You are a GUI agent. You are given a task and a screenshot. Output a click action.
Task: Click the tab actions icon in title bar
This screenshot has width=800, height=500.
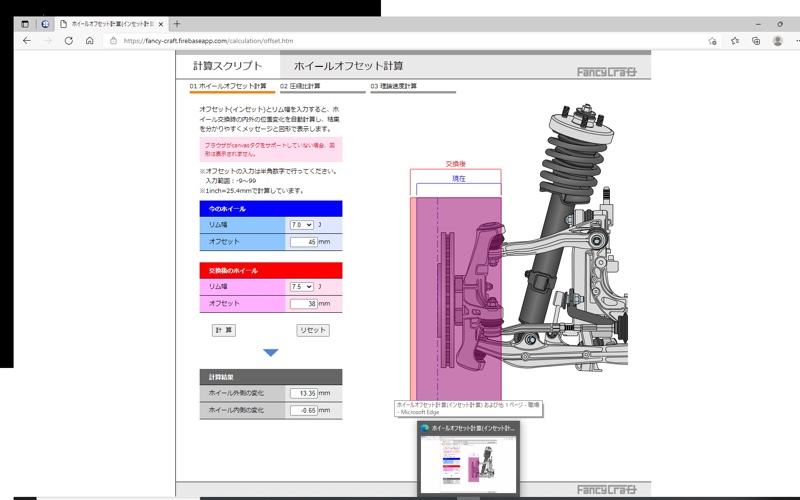[x=24, y=24]
